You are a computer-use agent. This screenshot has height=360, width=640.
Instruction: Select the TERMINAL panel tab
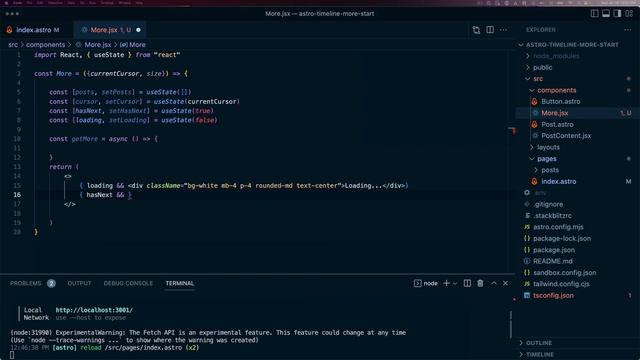pos(180,283)
